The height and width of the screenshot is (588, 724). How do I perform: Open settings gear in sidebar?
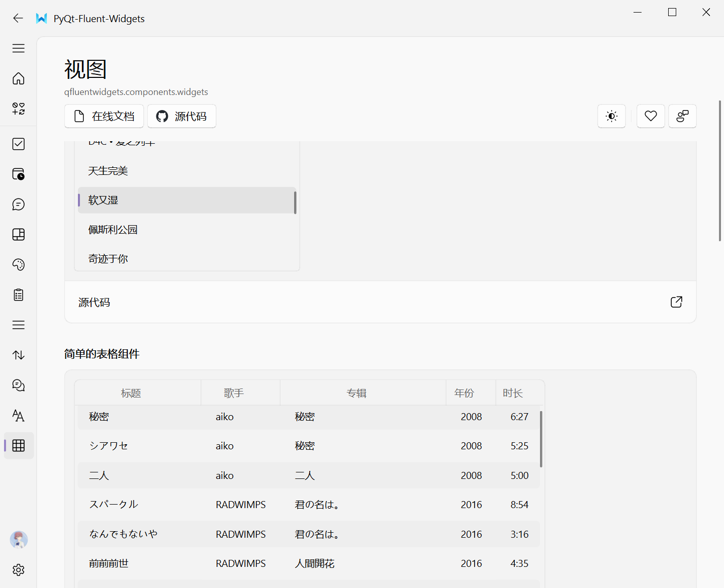[19, 570]
